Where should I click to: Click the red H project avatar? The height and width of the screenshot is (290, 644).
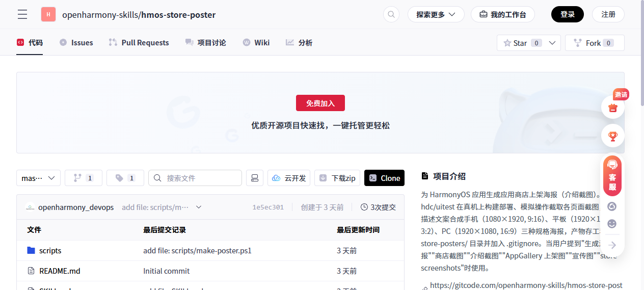point(48,14)
